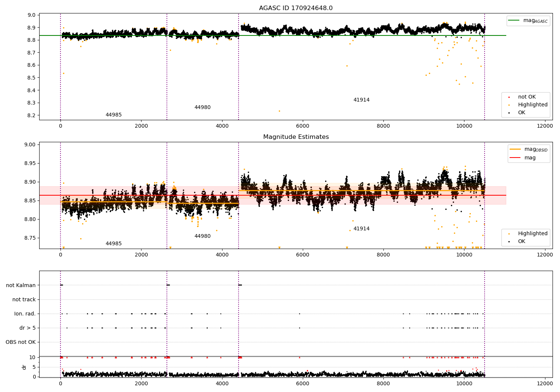Click OBSID label 44980 in the top plot
The height and width of the screenshot is (392, 560).
(202, 108)
